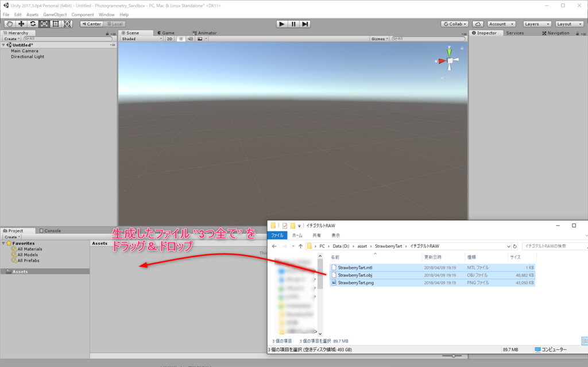Open Hierarchy Create dropdown
Image resolution: width=588 pixels, height=367 pixels.
11,38
